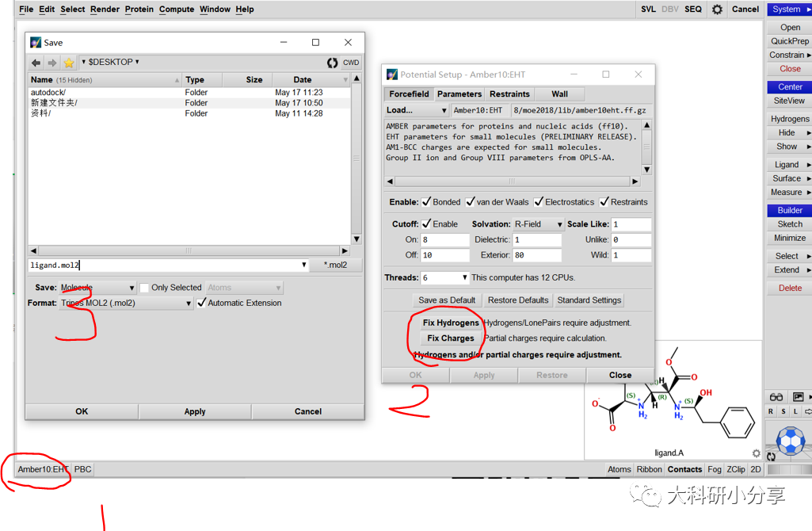This screenshot has width=812, height=531.
Task: Click the glasses stereo view icon
Action: tap(776, 397)
